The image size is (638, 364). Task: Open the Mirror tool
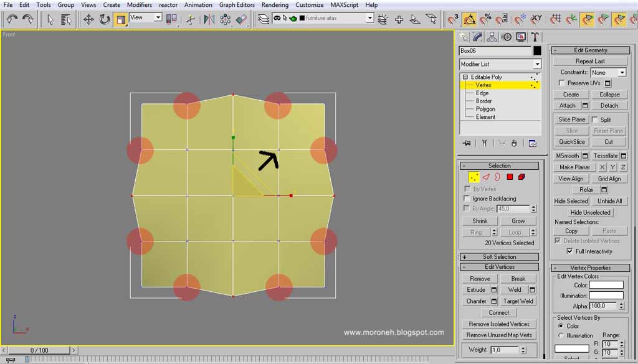point(209,19)
